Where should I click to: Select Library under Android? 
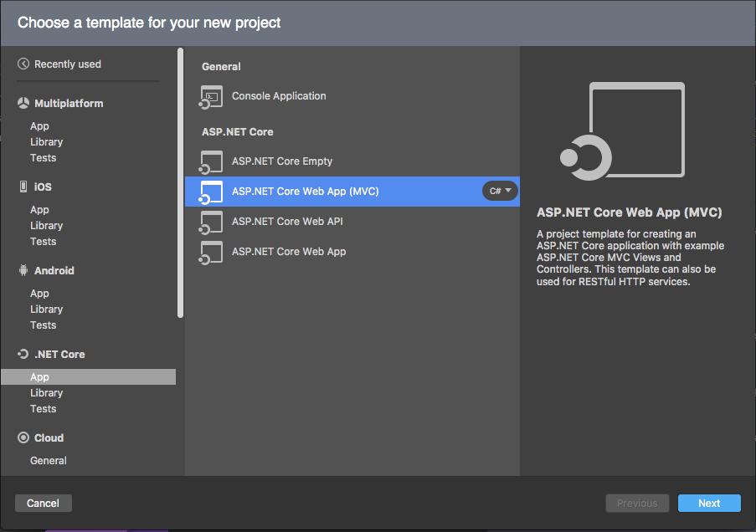point(46,309)
